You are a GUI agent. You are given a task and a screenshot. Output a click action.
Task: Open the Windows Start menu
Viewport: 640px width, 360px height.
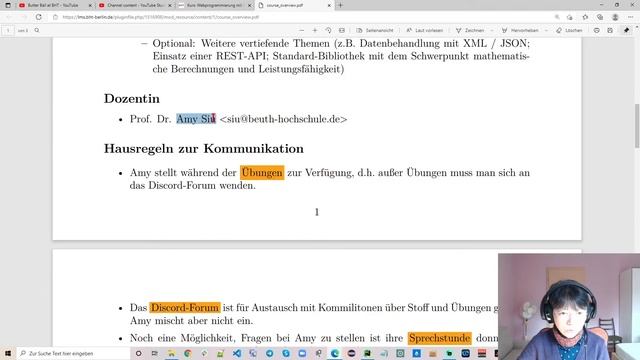[8, 353]
